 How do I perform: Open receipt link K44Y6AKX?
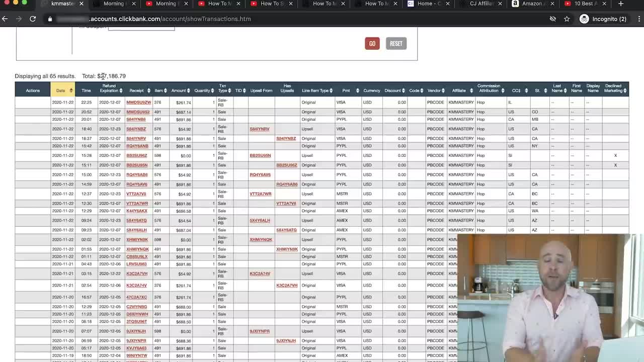(x=136, y=211)
